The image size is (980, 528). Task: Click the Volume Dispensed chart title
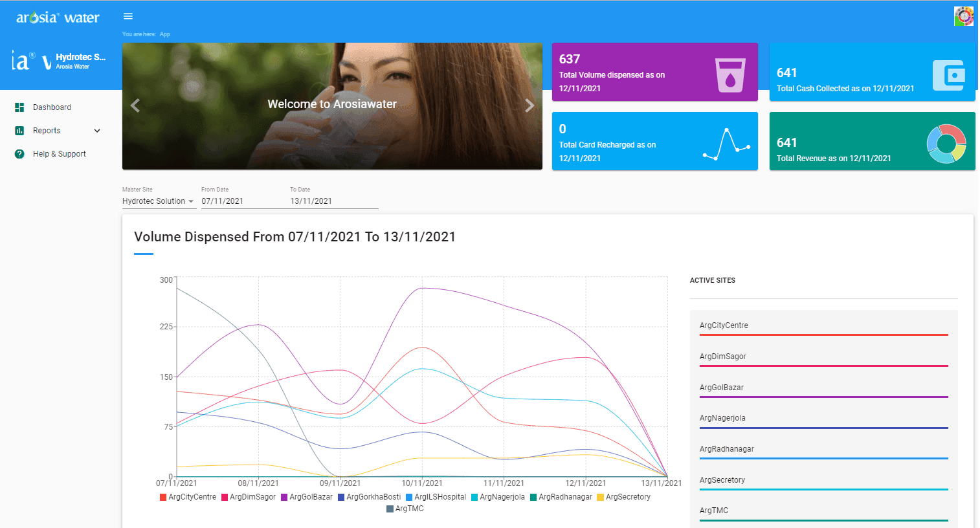pos(295,237)
